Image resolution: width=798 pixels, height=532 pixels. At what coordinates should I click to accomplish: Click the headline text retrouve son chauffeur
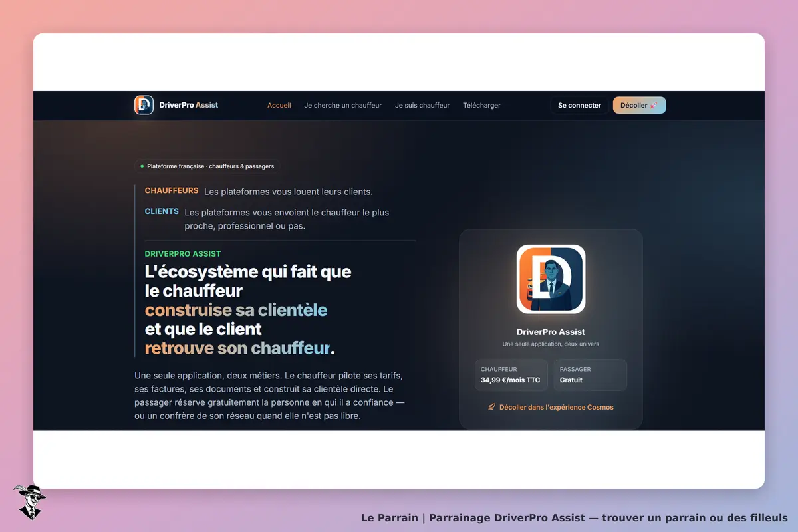[x=240, y=348]
